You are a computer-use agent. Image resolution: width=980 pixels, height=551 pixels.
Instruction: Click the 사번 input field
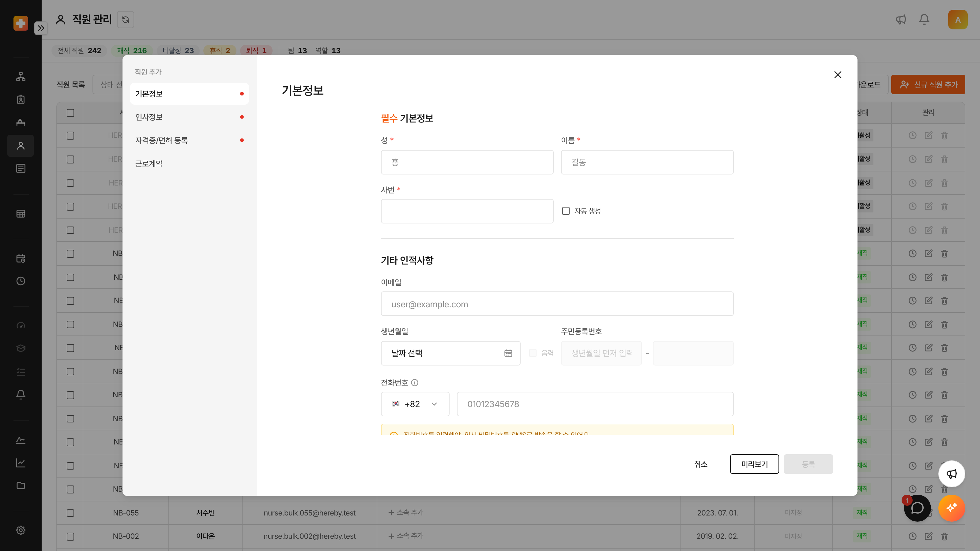click(467, 211)
